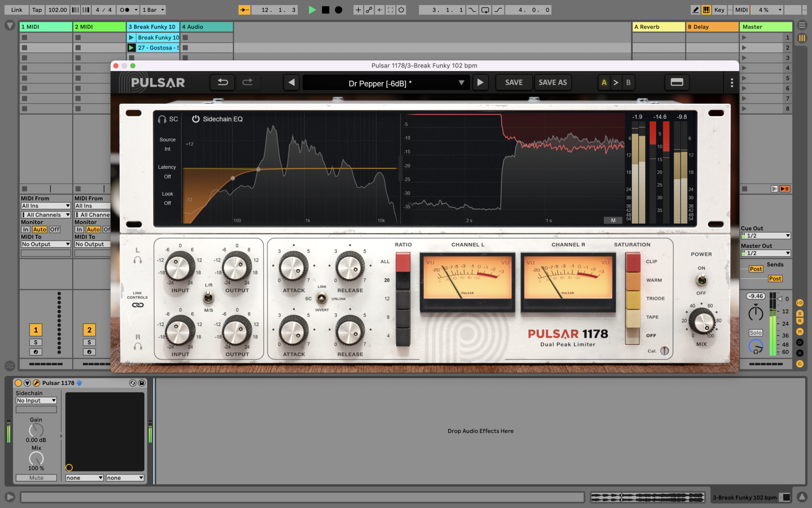Open the Sidechain No Input dropdown
The width and height of the screenshot is (812, 508).
[x=36, y=400]
